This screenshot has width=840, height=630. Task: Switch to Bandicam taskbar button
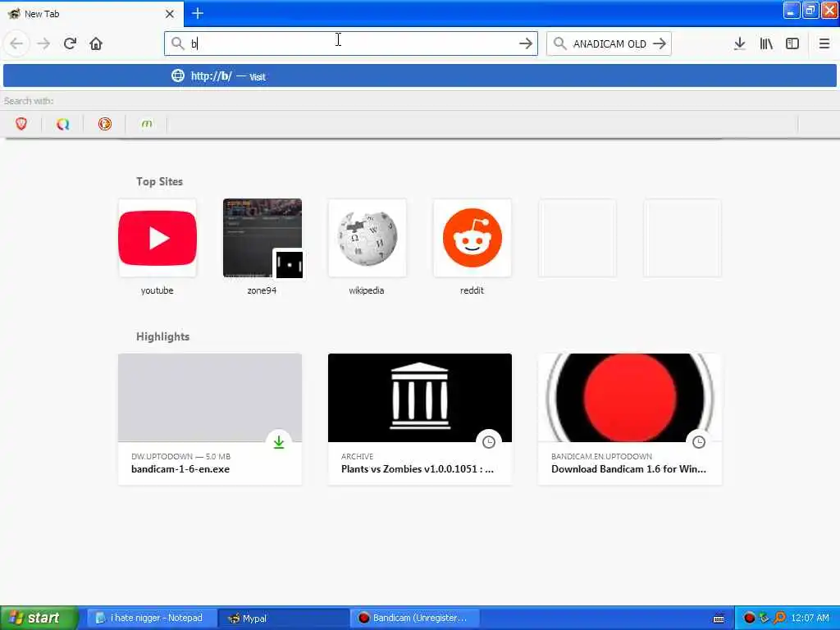point(415,618)
